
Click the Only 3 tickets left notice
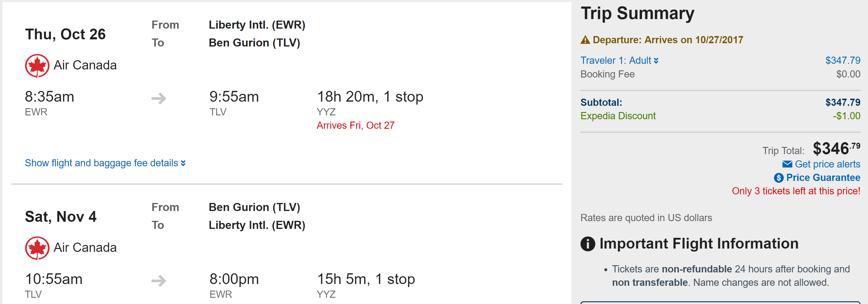(x=796, y=191)
